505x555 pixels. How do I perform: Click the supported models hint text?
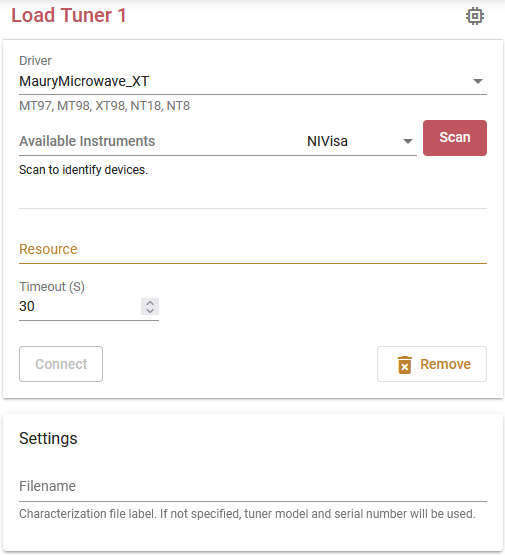pyautogui.click(x=104, y=106)
